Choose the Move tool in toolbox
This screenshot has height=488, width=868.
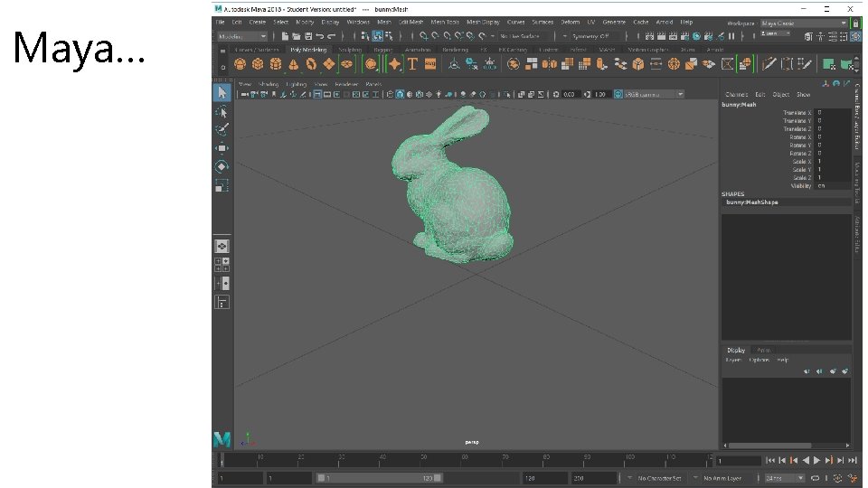tap(222, 148)
